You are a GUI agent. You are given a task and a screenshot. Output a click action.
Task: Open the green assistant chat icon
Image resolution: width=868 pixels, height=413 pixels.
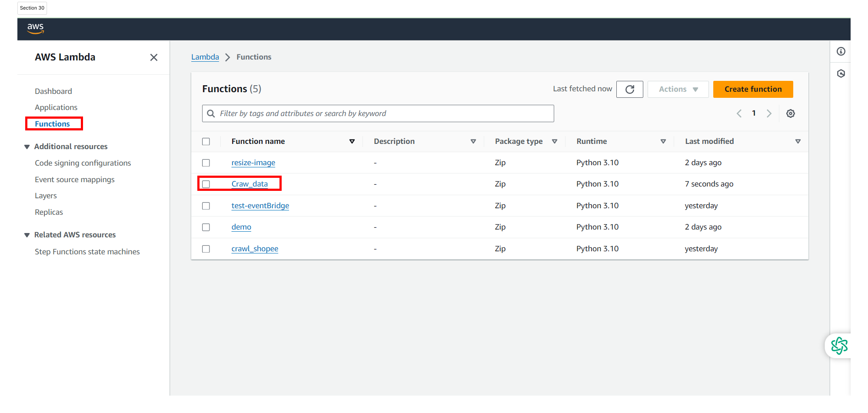[839, 346]
